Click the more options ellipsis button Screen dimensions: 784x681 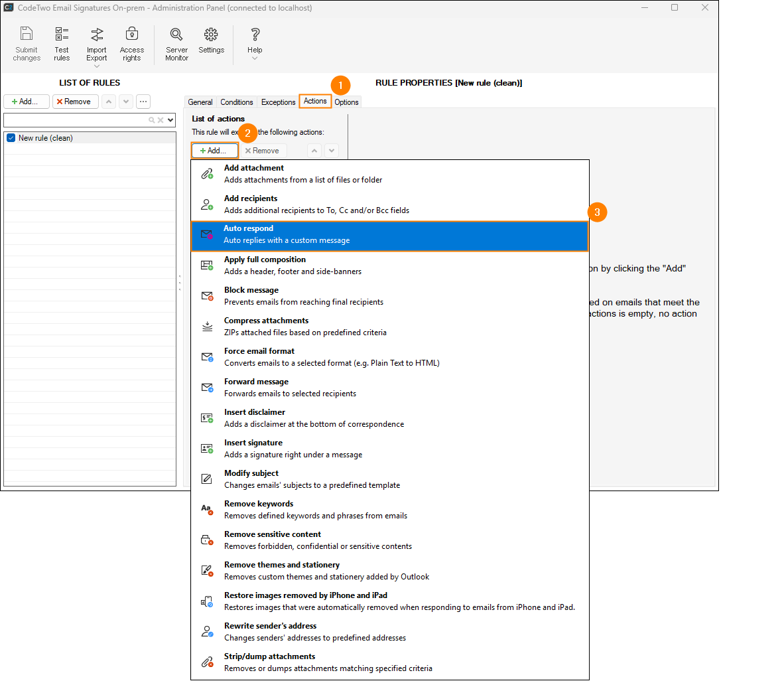143,102
